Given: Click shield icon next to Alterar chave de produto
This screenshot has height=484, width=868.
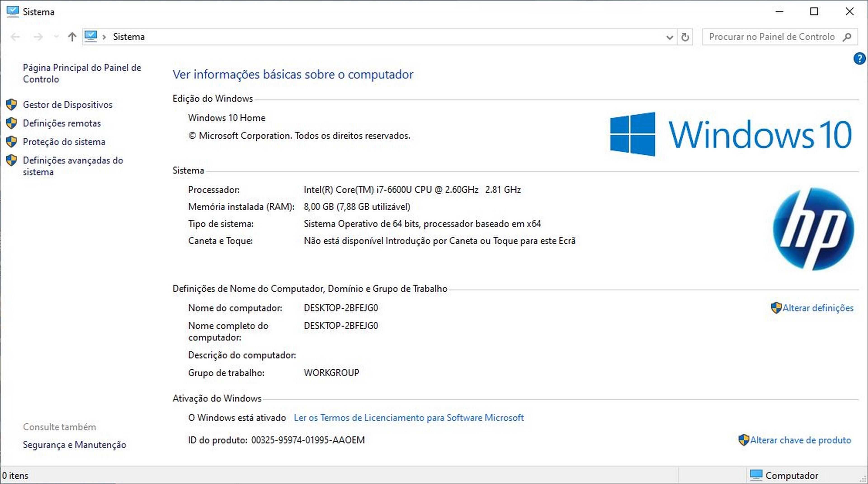Looking at the screenshot, I should (x=744, y=440).
